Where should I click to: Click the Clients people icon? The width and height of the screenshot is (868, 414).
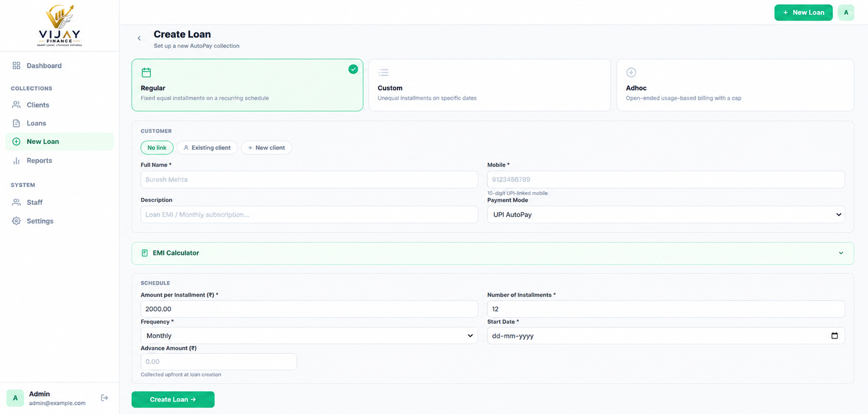16,105
